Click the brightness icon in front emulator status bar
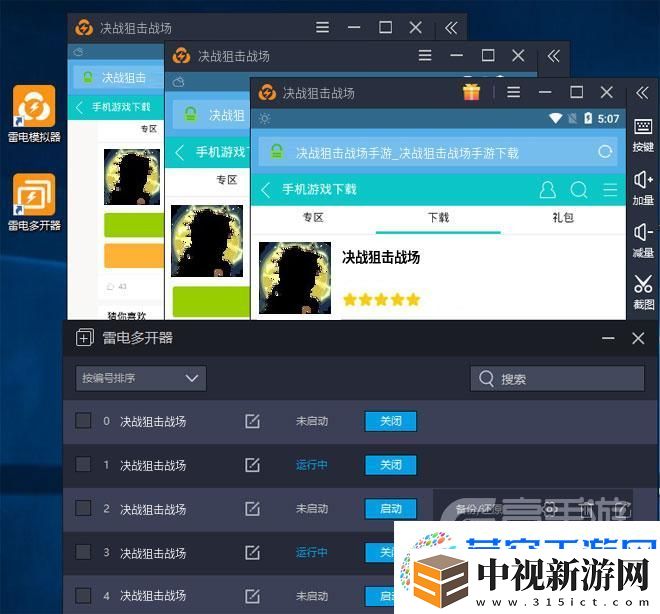The image size is (660, 614). 264,119
